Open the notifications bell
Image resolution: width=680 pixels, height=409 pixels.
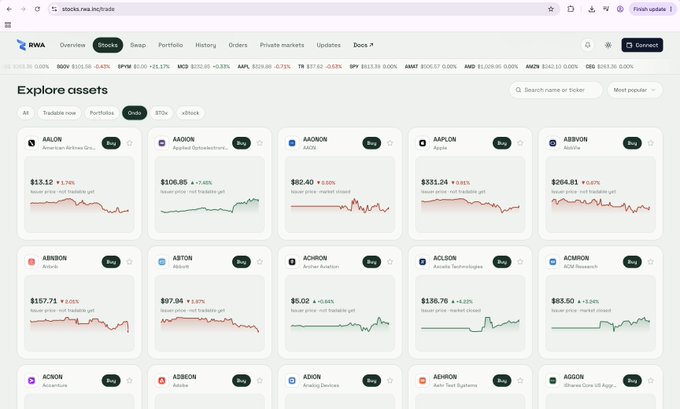tap(587, 45)
